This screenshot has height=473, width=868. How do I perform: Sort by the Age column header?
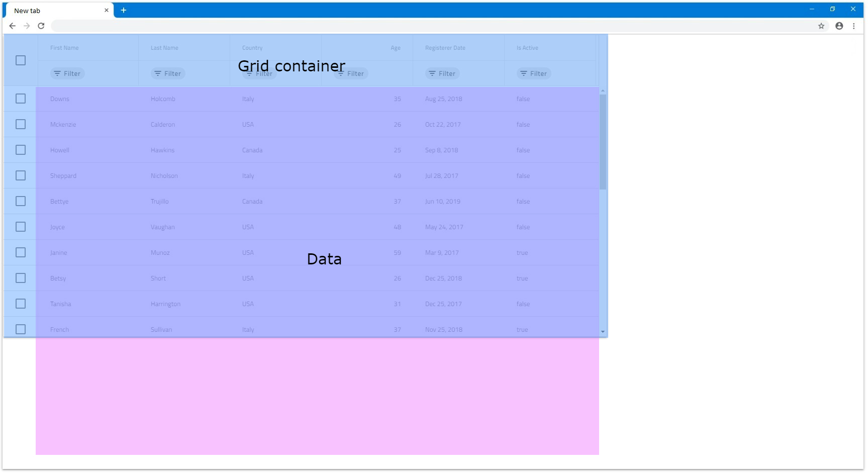[395, 48]
